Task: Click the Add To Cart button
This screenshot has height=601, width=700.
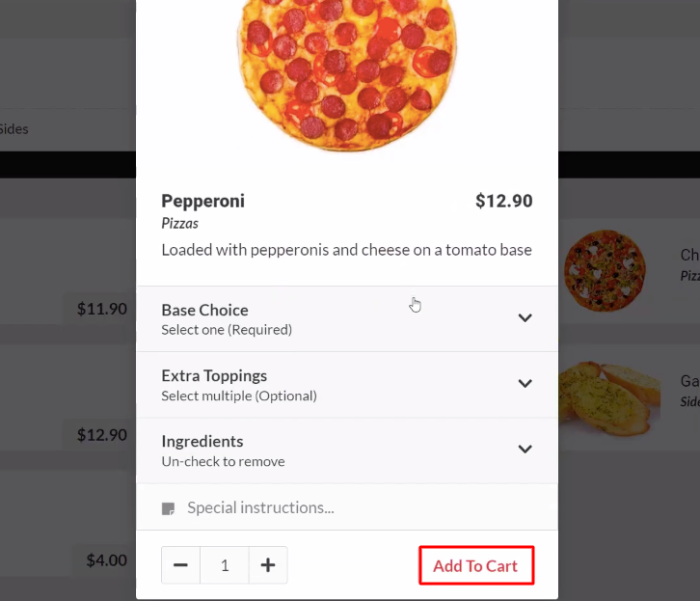Action: pyautogui.click(x=476, y=565)
